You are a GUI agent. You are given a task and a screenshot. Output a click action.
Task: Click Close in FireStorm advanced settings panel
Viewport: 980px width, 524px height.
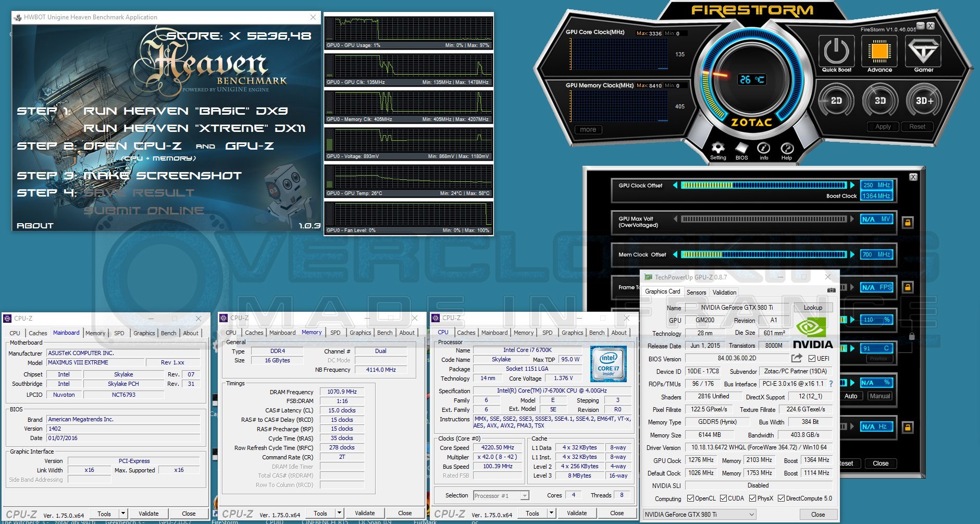880,464
